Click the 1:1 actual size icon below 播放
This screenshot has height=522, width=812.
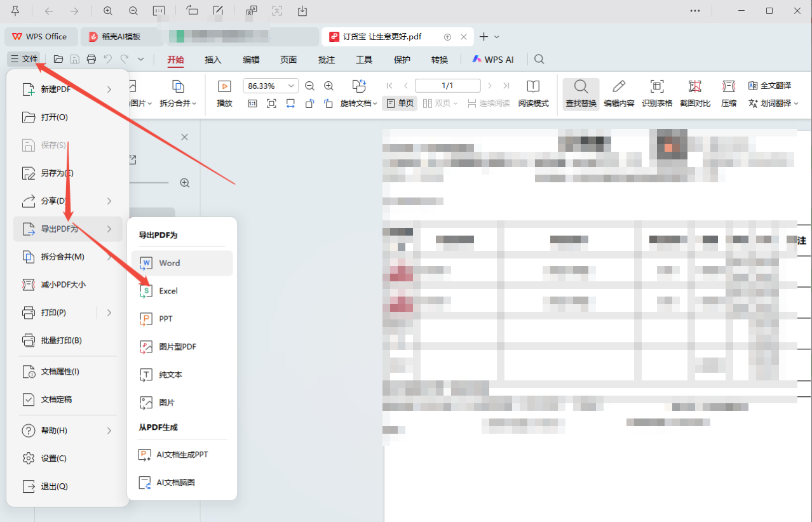point(252,104)
